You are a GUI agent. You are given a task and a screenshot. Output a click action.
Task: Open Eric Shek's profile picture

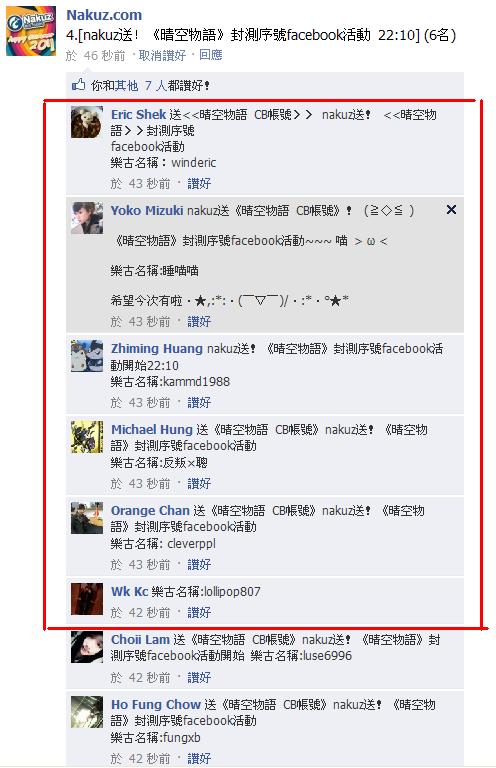pyautogui.click(x=87, y=122)
